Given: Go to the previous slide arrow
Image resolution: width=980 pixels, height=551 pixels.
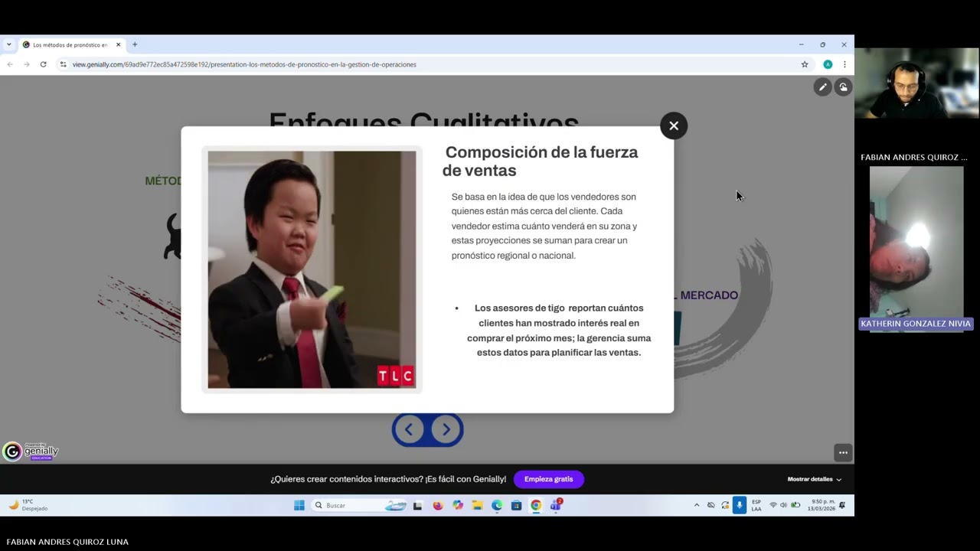Looking at the screenshot, I should click(409, 429).
